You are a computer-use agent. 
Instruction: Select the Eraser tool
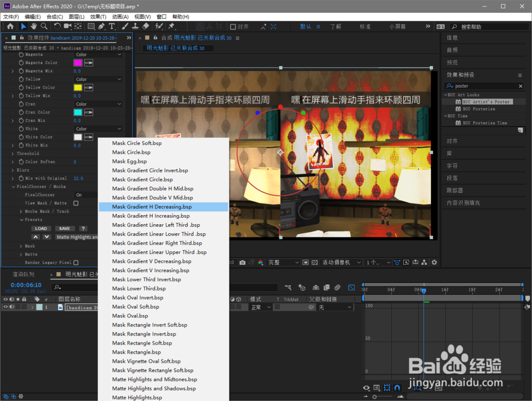tap(146, 26)
